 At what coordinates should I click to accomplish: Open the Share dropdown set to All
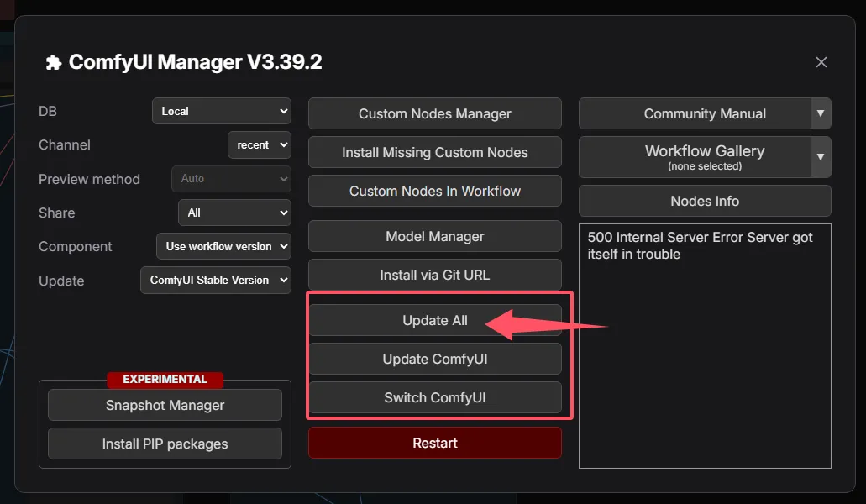pyautogui.click(x=234, y=213)
